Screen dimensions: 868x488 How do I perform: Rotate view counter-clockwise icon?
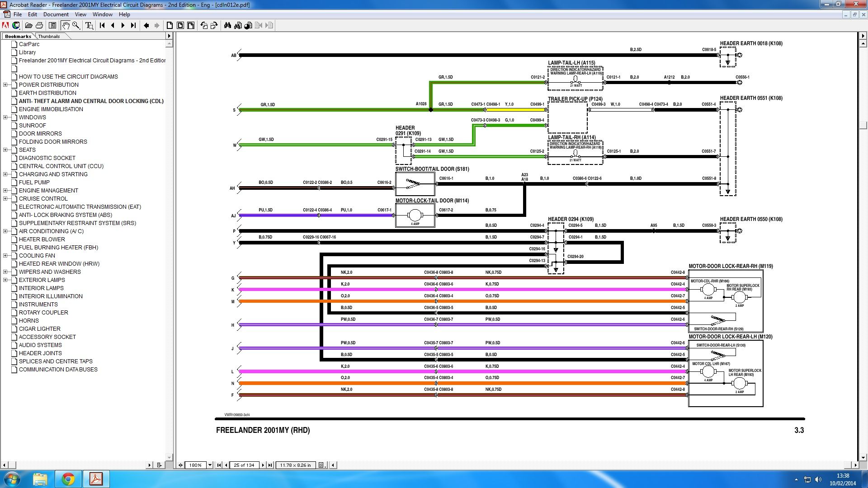point(204,25)
